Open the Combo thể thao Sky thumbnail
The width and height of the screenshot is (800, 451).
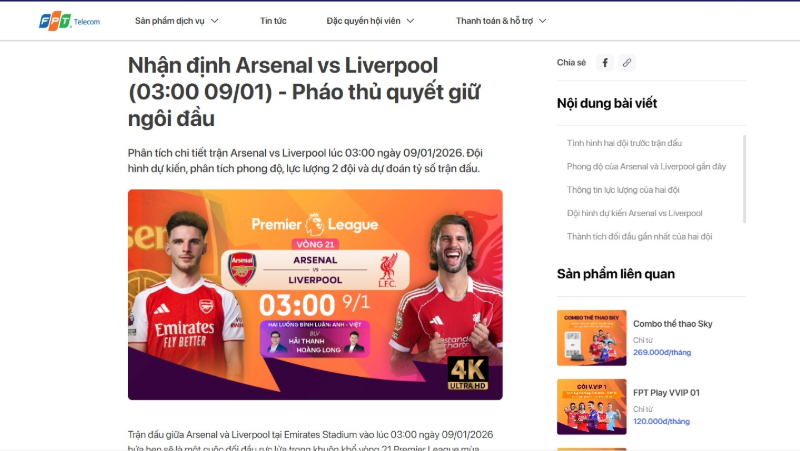591,338
